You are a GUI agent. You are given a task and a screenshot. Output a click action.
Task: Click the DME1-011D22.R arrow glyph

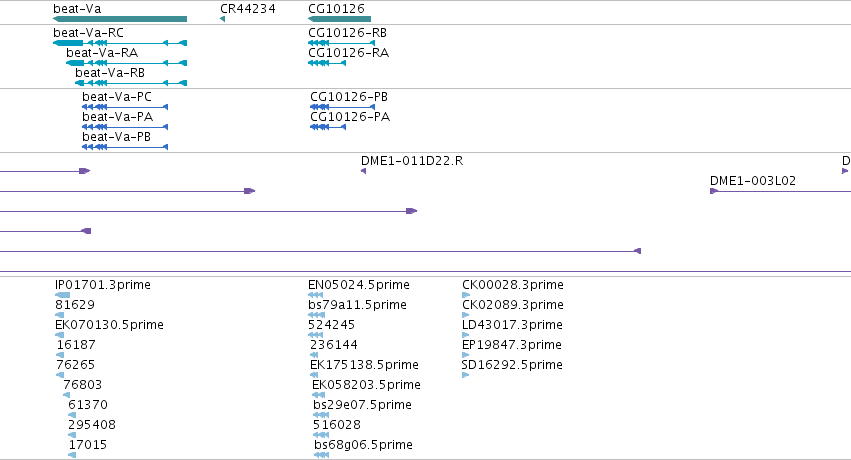point(364,171)
